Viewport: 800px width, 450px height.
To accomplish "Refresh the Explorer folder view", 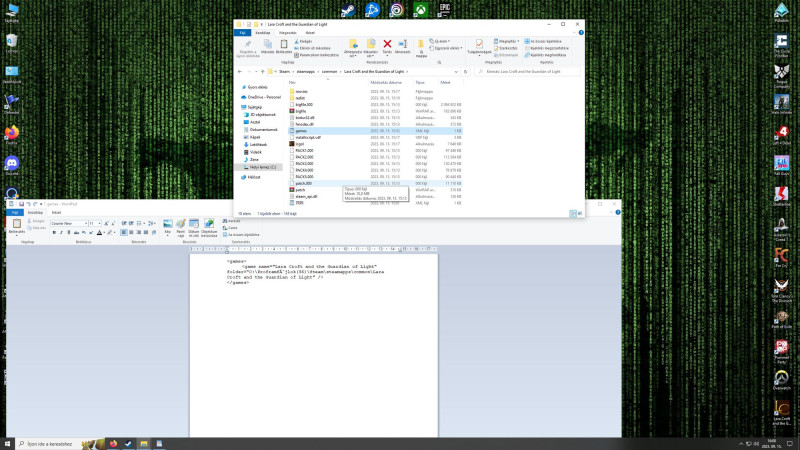I will pyautogui.click(x=465, y=72).
